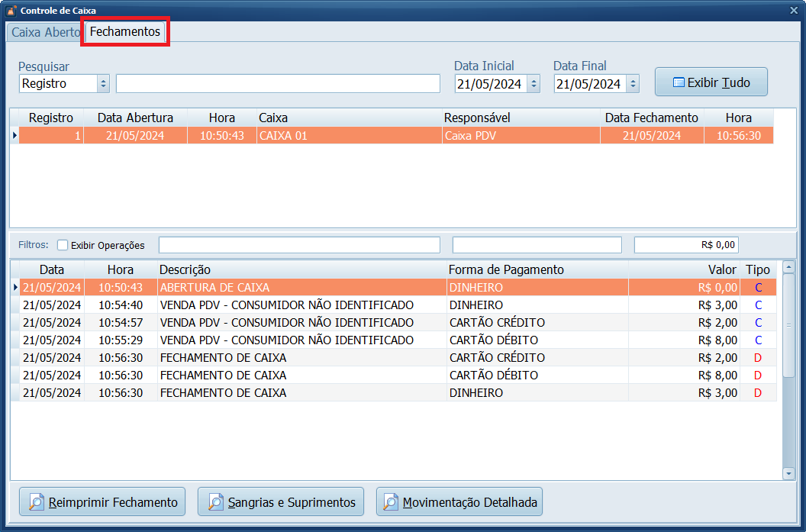Image resolution: width=806 pixels, height=532 pixels.
Task: Open the Data Final date picker
Action: coord(632,84)
